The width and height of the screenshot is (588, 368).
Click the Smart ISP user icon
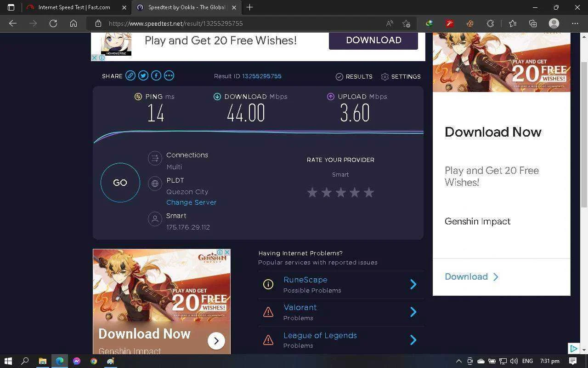[155, 218]
